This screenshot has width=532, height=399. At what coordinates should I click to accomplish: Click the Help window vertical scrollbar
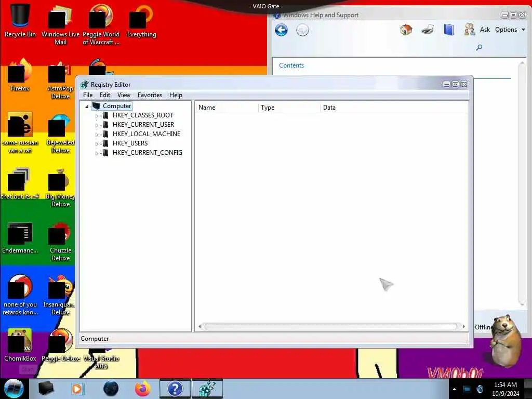(522, 183)
